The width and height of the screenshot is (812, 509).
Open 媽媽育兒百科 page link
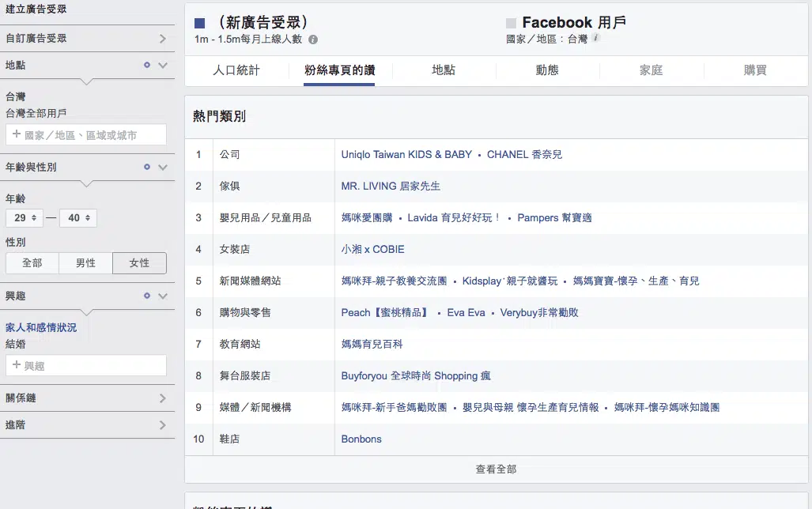click(x=372, y=344)
